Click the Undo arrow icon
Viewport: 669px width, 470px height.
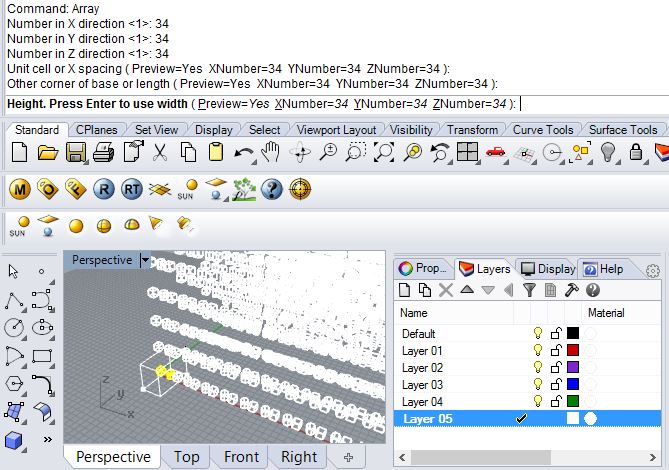click(244, 153)
